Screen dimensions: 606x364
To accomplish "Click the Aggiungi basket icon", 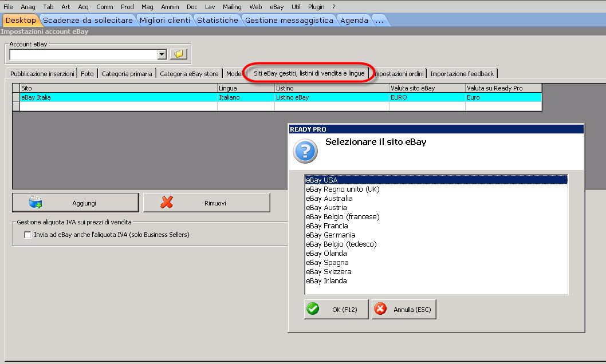I will [36, 202].
